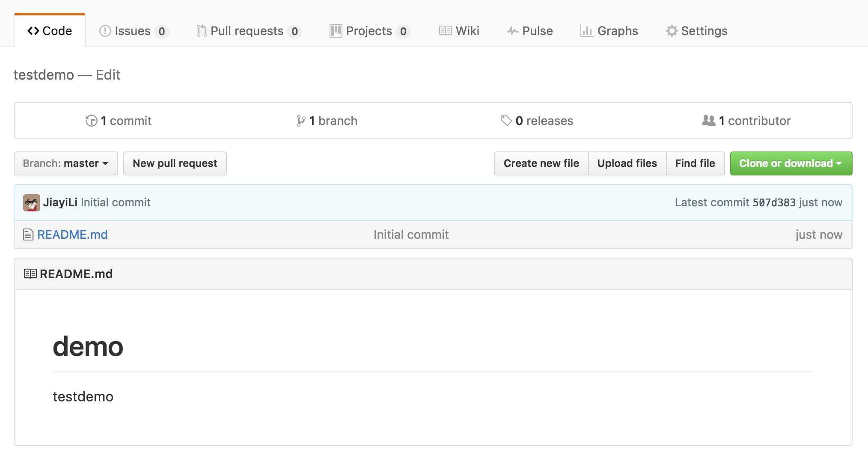The image size is (868, 463).
Task: Click the Graphs bar chart icon
Action: tap(586, 31)
